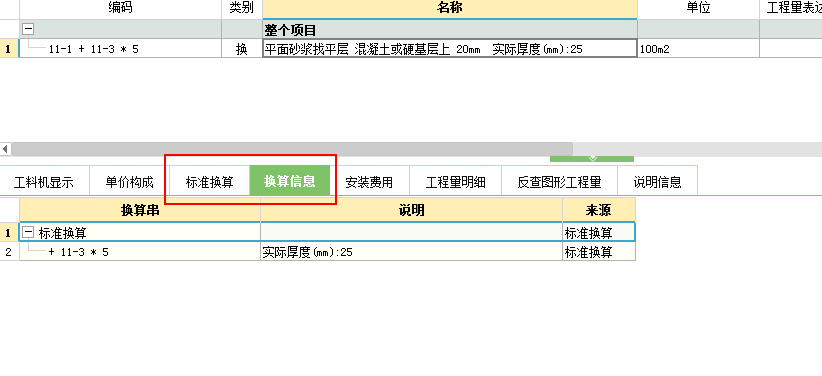Click the horizontal scrollbar left arrow

(x=5, y=149)
